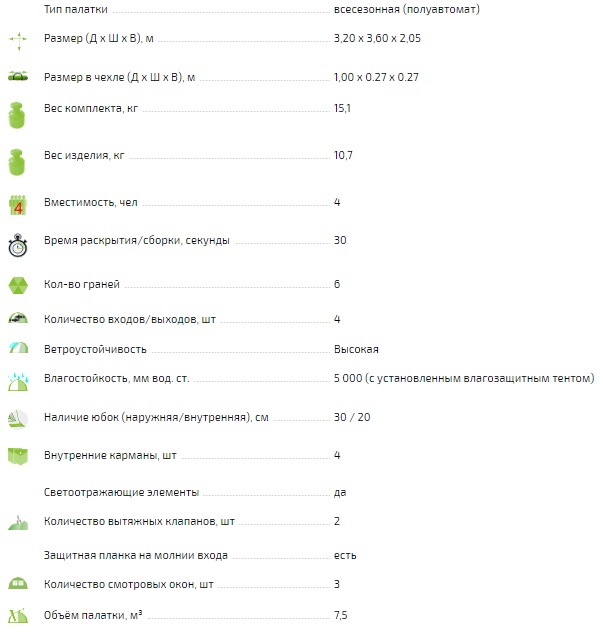The image size is (603, 633).
Task: Click the viewing windows tent icon
Action: 18,584
